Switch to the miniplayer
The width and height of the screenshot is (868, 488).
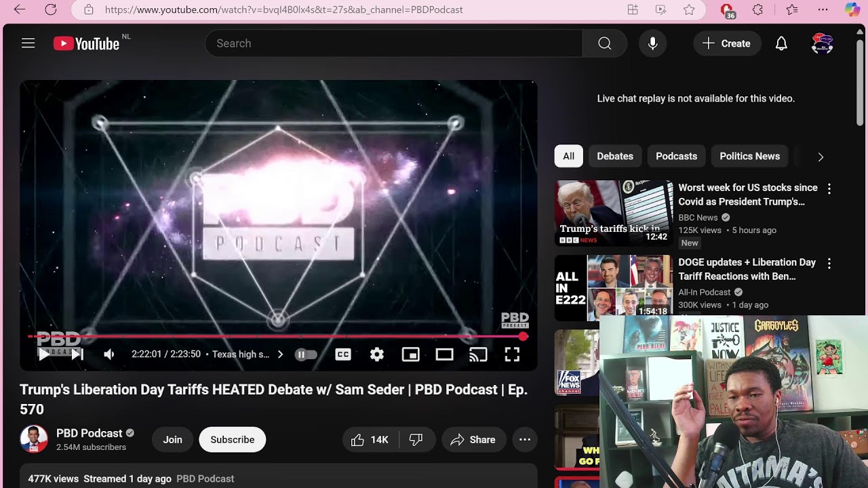[410, 354]
